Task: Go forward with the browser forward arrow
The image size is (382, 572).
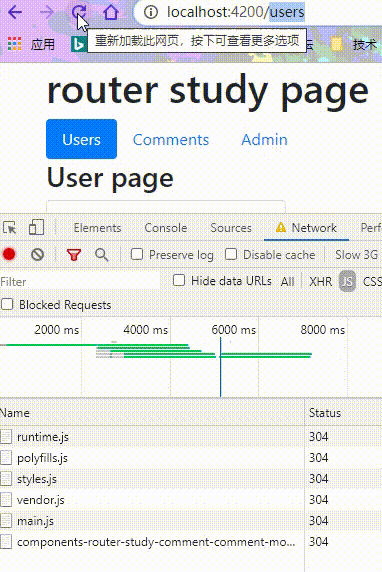Action: [x=47, y=12]
